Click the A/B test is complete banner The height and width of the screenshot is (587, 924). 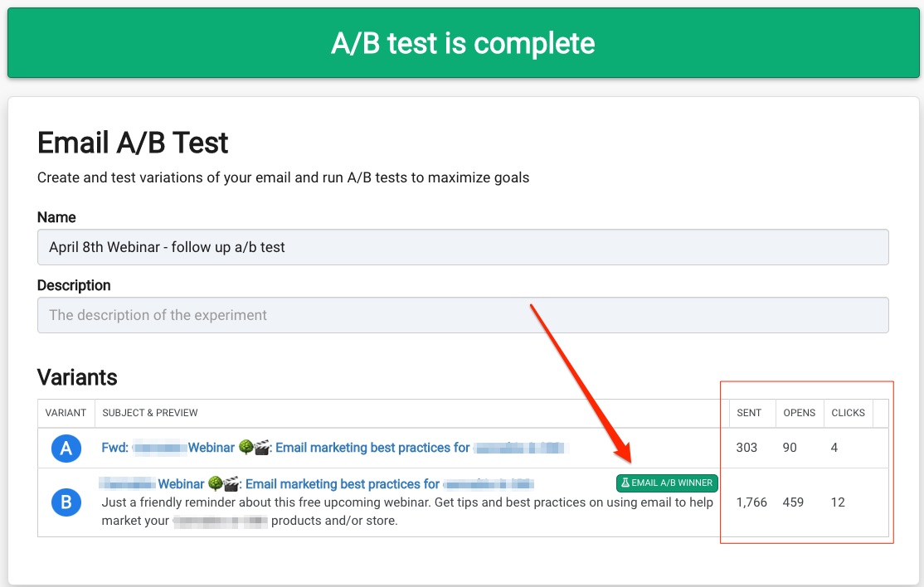(463, 43)
